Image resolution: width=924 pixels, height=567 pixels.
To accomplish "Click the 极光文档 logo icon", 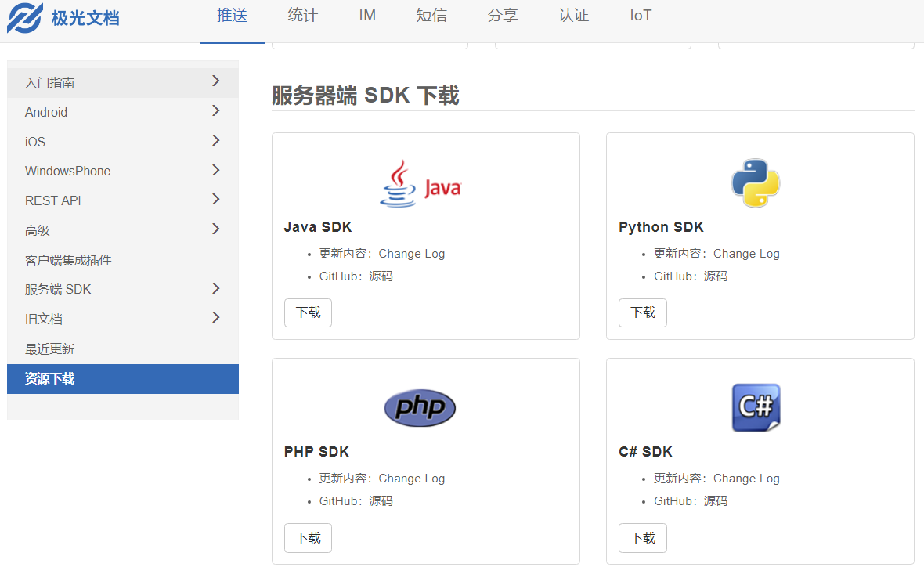I will (25, 18).
